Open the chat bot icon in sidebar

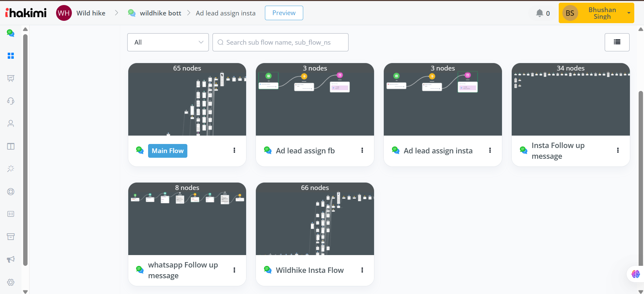point(11,33)
